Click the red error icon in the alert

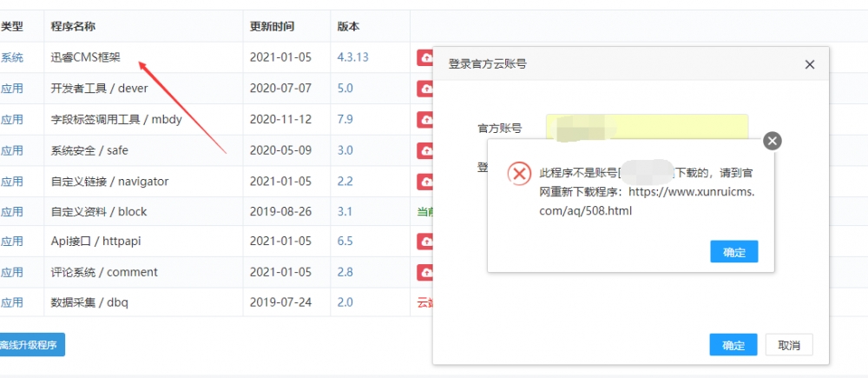pos(519,174)
